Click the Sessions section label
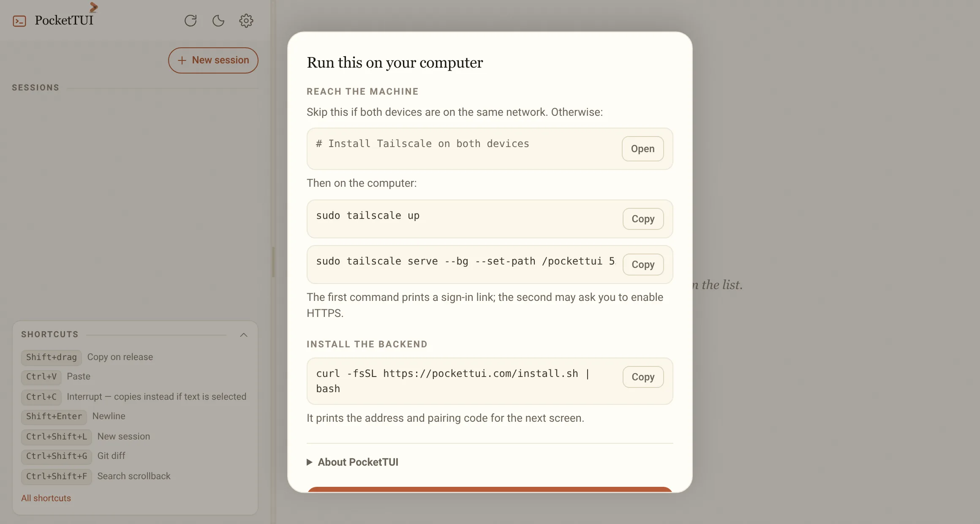The image size is (980, 524). pos(35,88)
